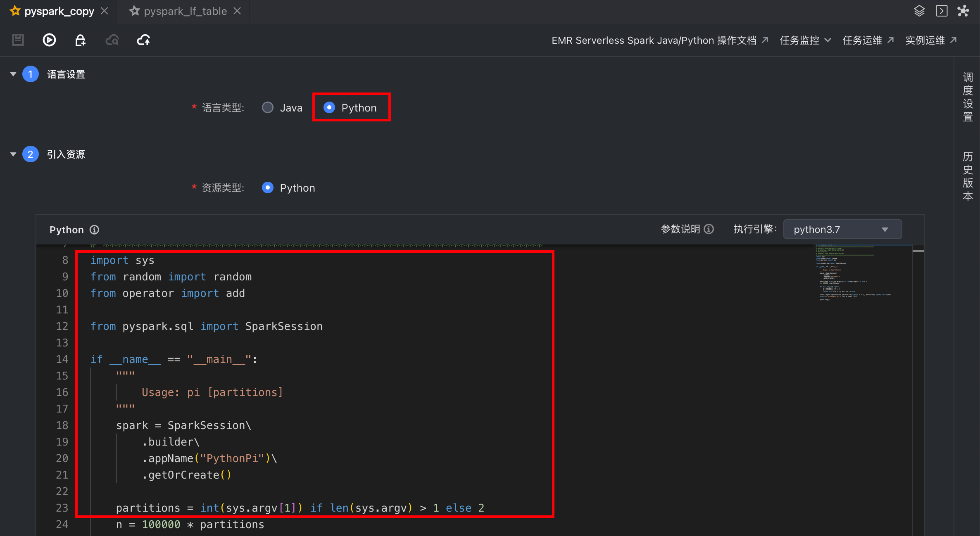
Task: Click the step 2 badge by 引入资源
Action: coord(31,154)
